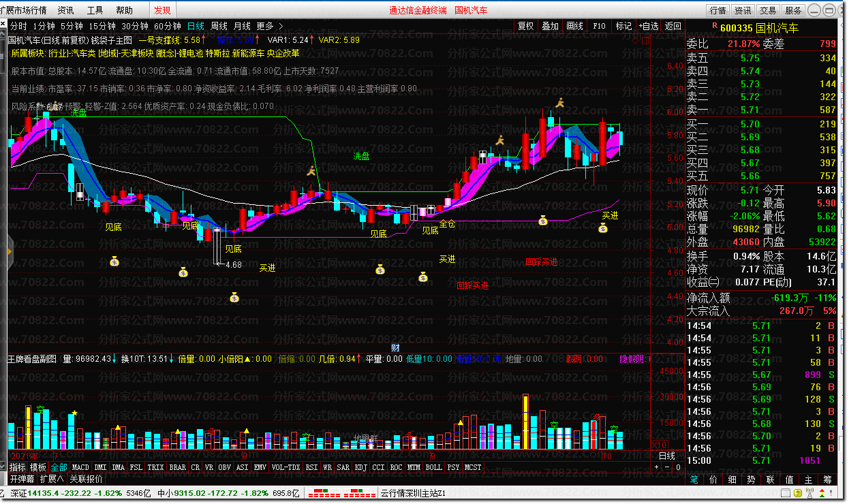
Task: Click the yellow star marker in volume chart
Action: click(75, 413)
